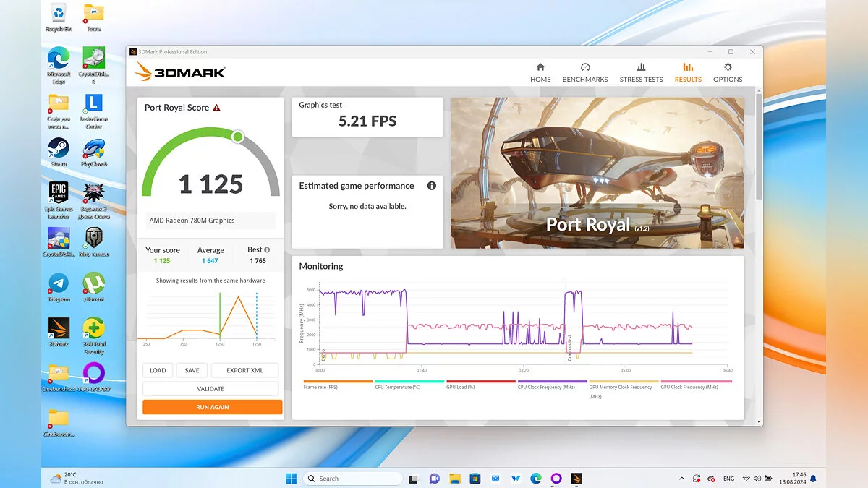868x488 pixels.
Task: Click the Validate button
Action: (x=210, y=389)
